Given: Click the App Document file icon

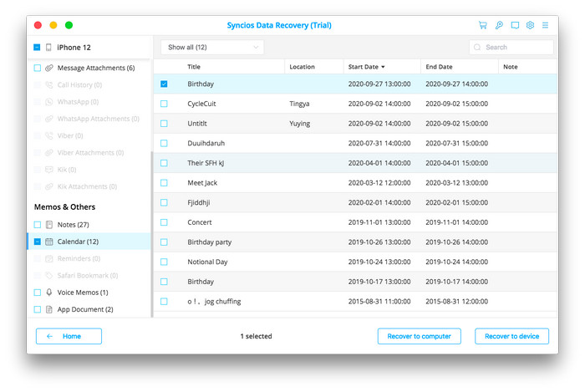Looking at the screenshot, I should pyautogui.click(x=48, y=309).
